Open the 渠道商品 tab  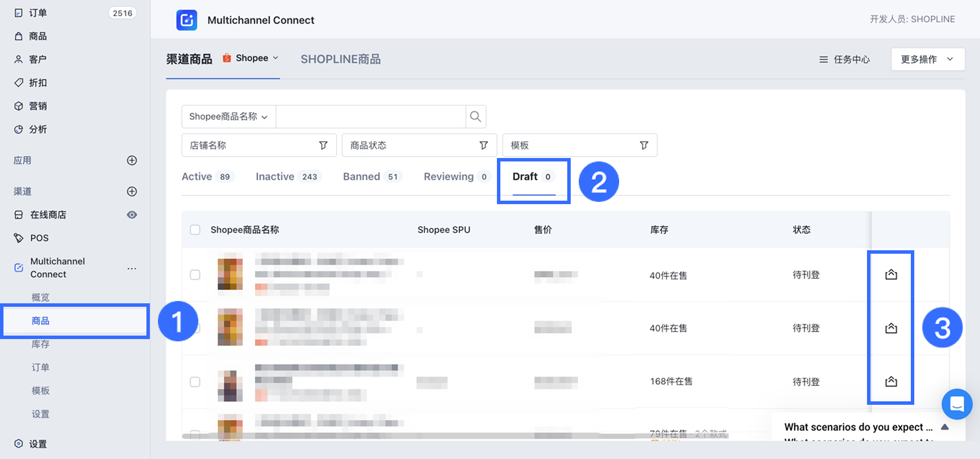click(x=189, y=59)
